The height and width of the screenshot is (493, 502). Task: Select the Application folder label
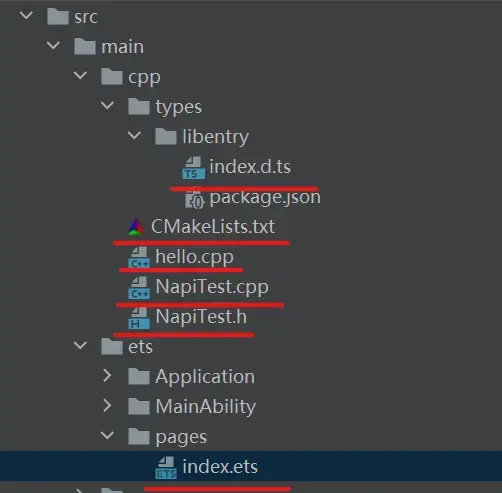click(x=205, y=377)
